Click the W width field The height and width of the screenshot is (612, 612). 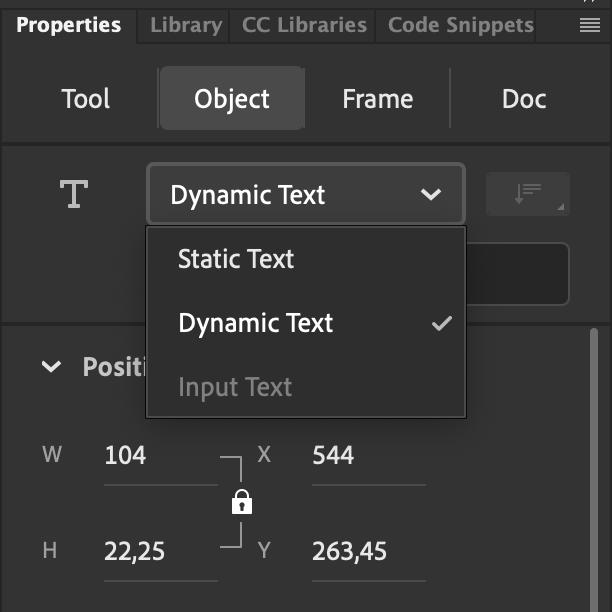160,456
